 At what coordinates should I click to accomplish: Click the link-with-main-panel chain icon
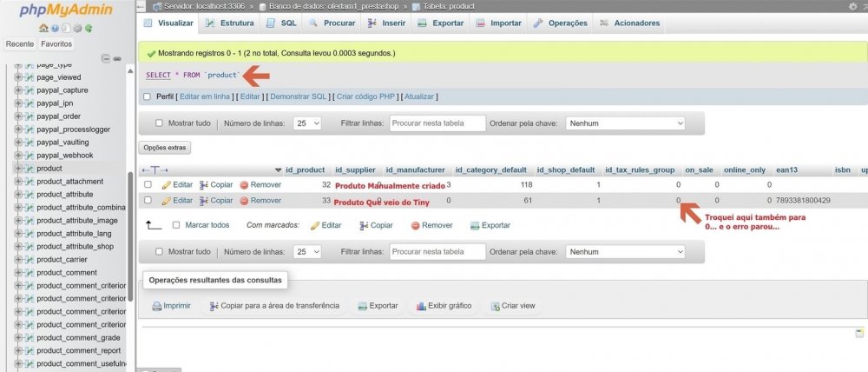coord(117,58)
